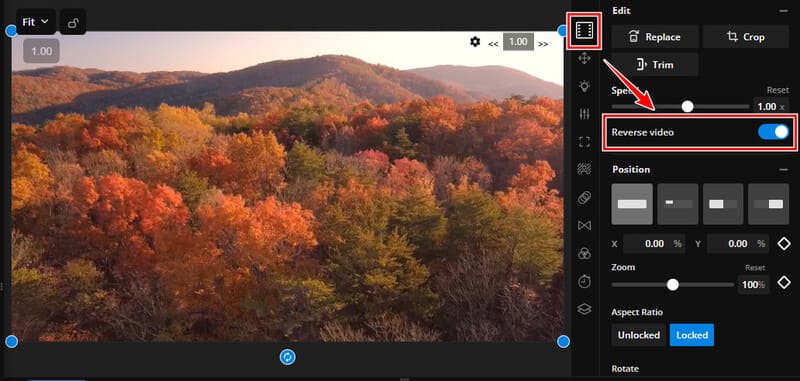Viewport: 800px width, 381px height.
Task: Turn off the Reverse video switch
Action: (x=773, y=132)
